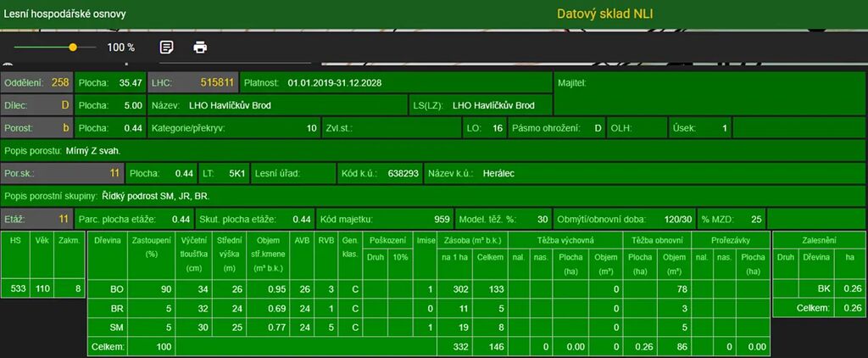Select the BO species row
Image resolution: width=868 pixels, height=358 pixels.
click(x=117, y=289)
